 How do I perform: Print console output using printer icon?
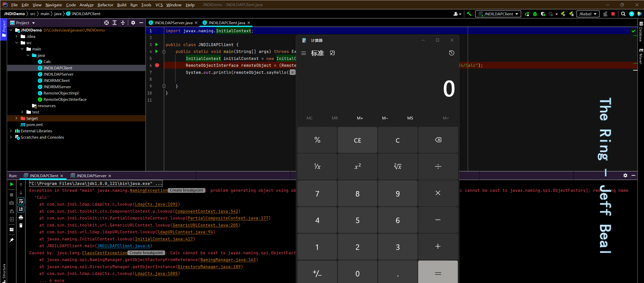(x=21, y=217)
